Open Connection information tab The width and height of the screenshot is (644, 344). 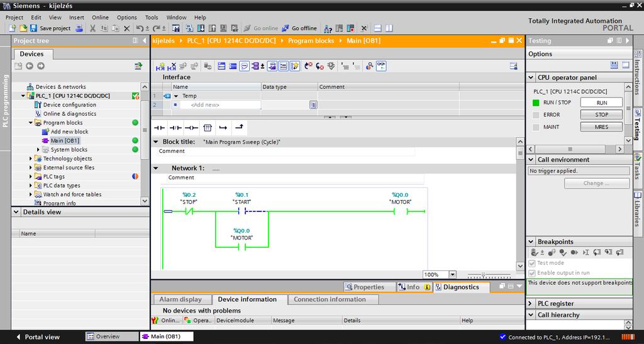[x=330, y=299]
